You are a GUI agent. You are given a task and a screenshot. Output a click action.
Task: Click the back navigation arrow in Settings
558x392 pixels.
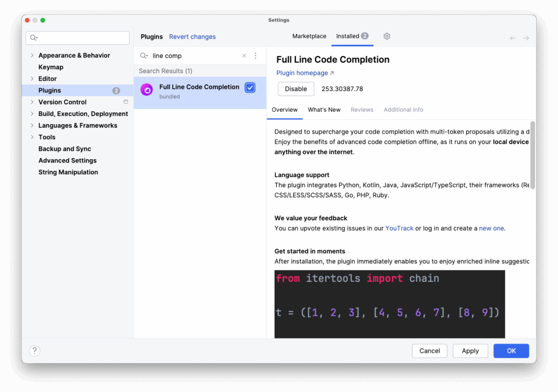[x=512, y=37]
